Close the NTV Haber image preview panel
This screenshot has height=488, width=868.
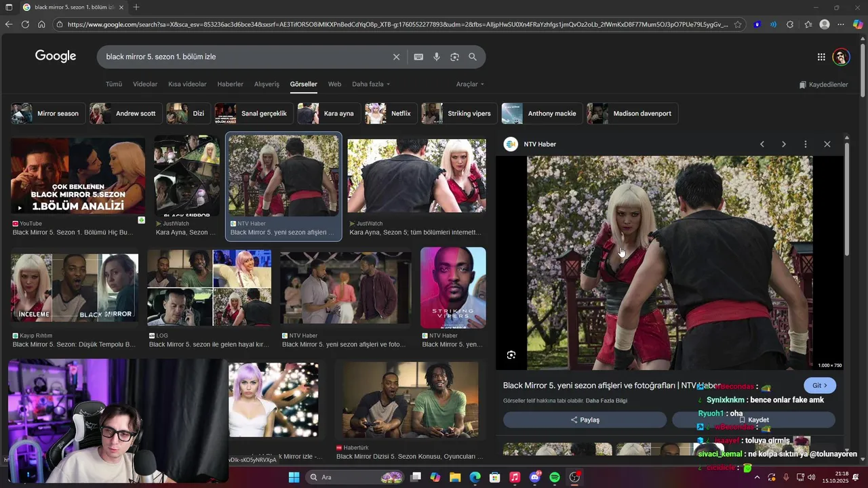(x=827, y=144)
